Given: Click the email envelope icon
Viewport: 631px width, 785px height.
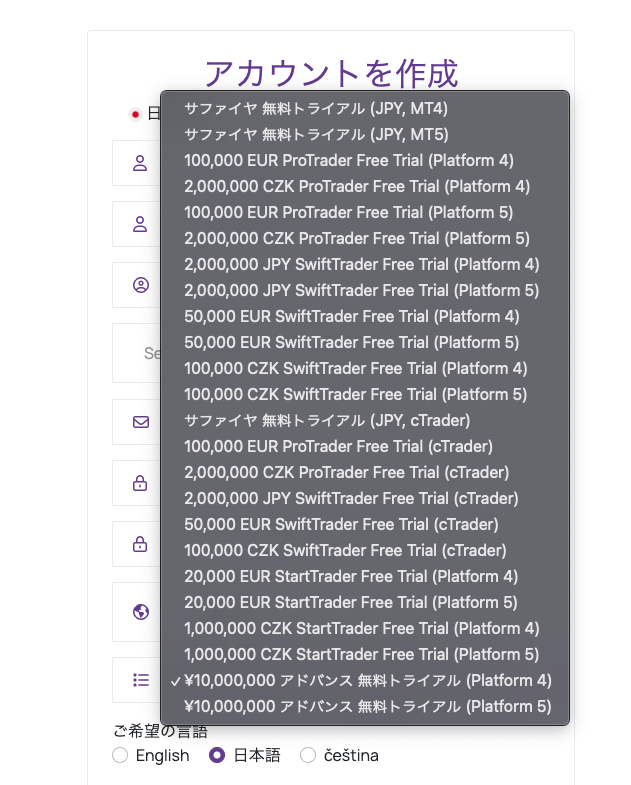Looking at the screenshot, I should [x=141, y=422].
